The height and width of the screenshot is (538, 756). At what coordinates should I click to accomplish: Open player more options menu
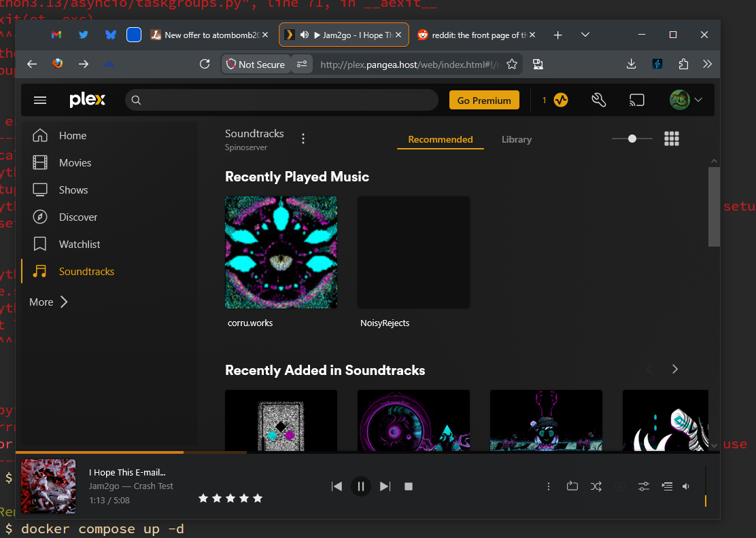click(x=548, y=486)
